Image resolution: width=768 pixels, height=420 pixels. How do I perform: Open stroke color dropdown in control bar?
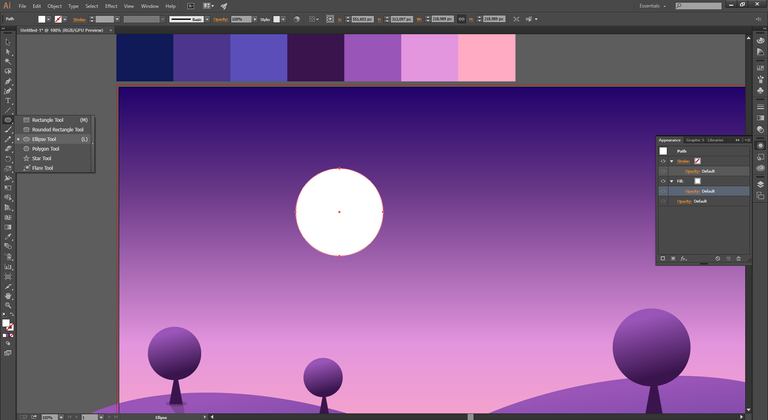coord(65,19)
